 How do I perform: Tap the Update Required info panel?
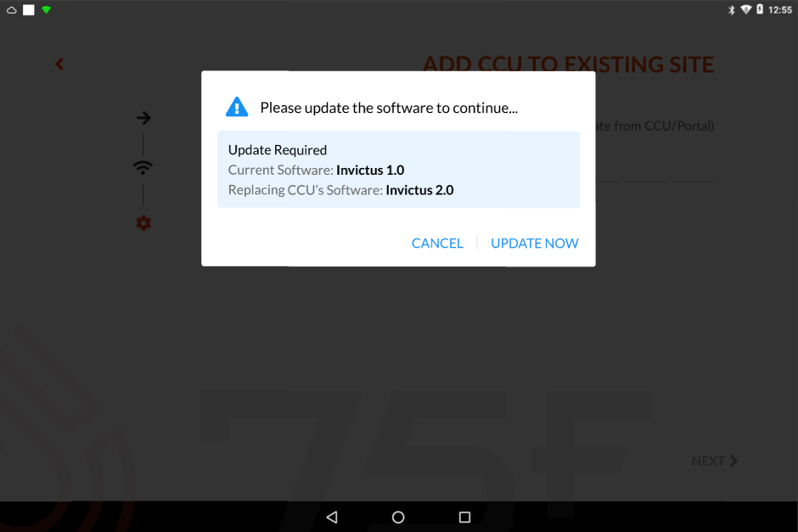pos(398,170)
